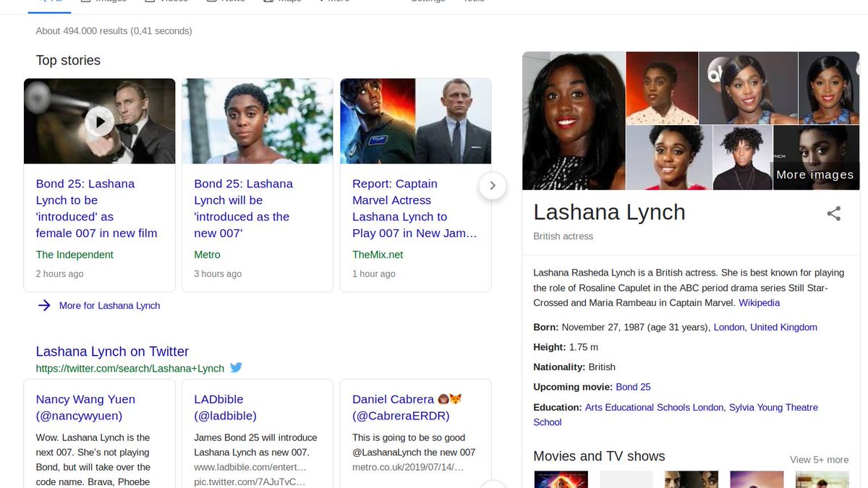Viewport: 868px width, 488px height.
Task: Open LADbible tweet card title
Action: (x=225, y=407)
